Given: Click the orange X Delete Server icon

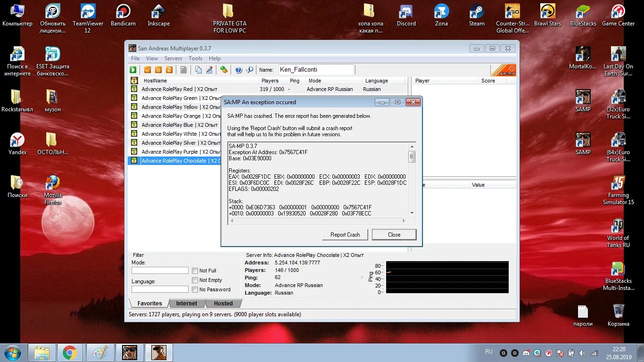Looking at the screenshot, I should coord(158,70).
